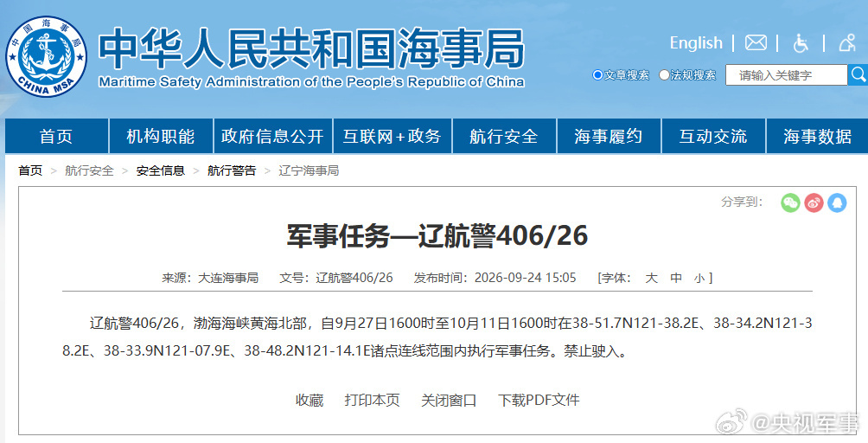
Task: Set font size to 大
Action: pos(651,278)
